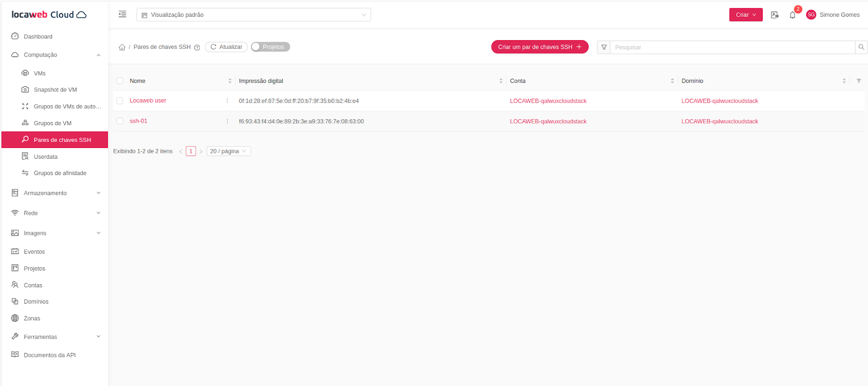Expand the Rede menu section
Viewport: 868px width, 386px height.
pyautogui.click(x=55, y=213)
